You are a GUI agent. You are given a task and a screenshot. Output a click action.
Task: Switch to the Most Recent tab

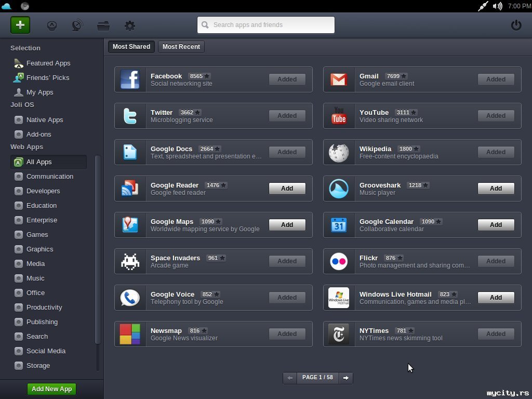(x=181, y=46)
